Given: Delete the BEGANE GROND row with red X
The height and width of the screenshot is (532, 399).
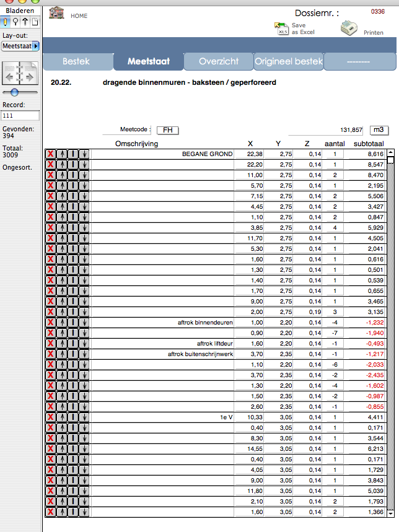Looking at the screenshot, I should click(51, 154).
